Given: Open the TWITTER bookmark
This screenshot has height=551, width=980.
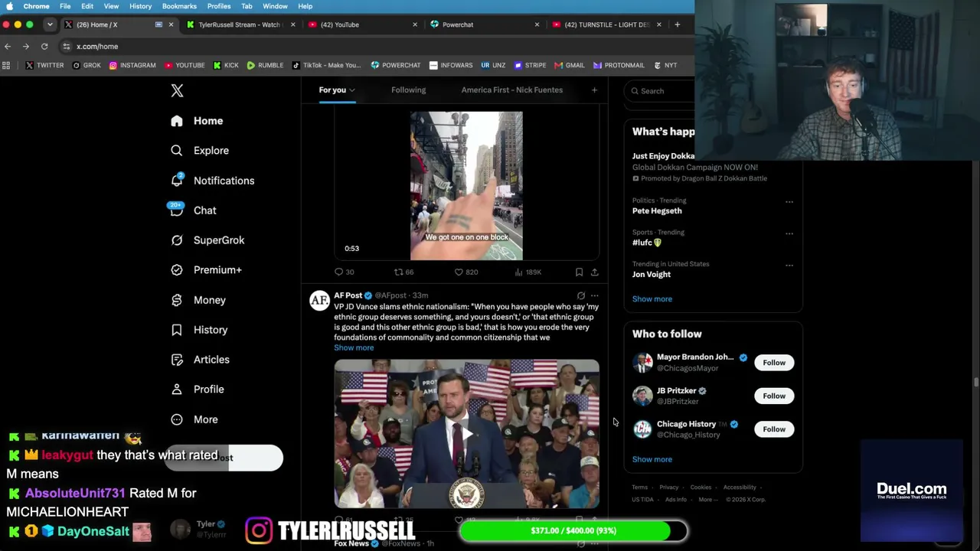Looking at the screenshot, I should tap(44, 65).
